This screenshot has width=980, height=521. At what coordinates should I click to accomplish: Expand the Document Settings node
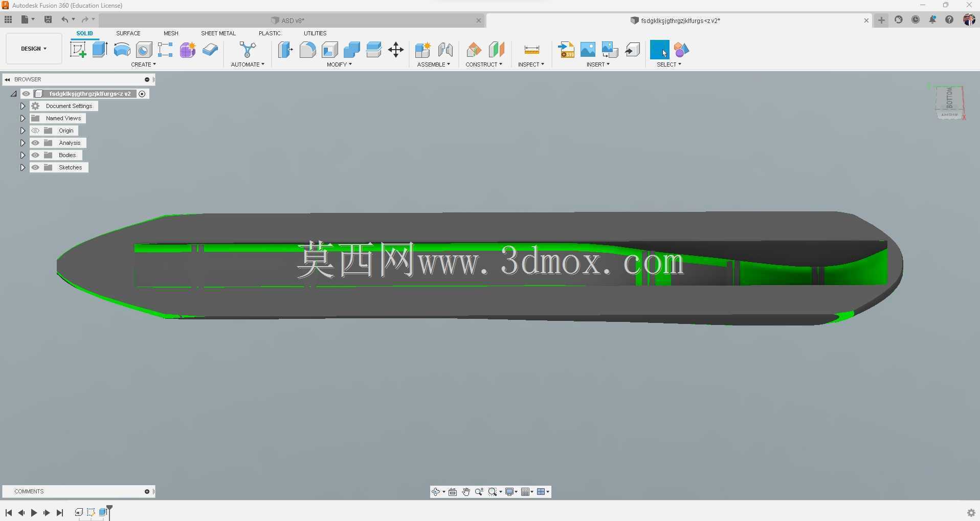(23, 106)
